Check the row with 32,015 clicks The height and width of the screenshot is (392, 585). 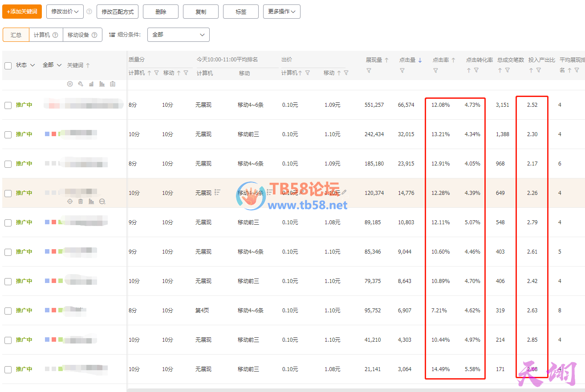click(x=8, y=134)
